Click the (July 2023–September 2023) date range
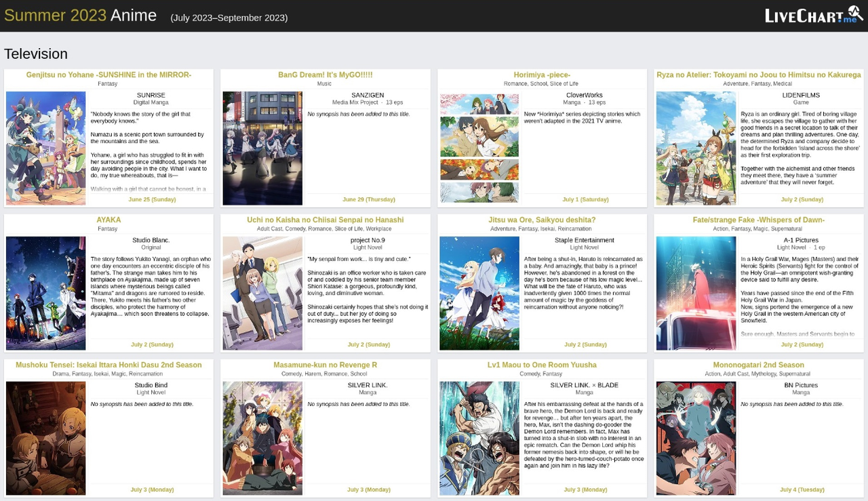This screenshot has height=501, width=868. (x=229, y=18)
